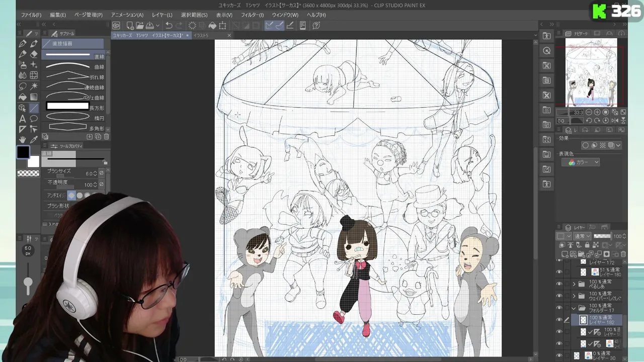
Task: Select the Eyedropper tool
Action: point(34,140)
